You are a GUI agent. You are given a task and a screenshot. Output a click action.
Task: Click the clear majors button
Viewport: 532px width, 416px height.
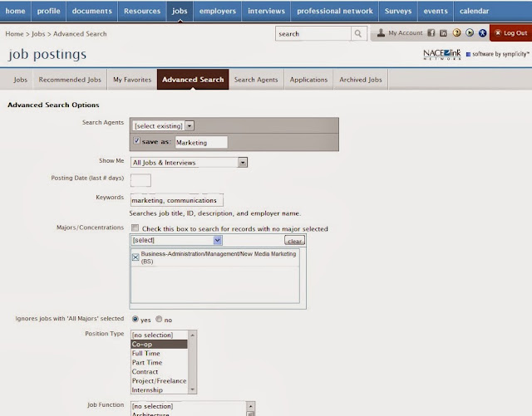[294, 240]
